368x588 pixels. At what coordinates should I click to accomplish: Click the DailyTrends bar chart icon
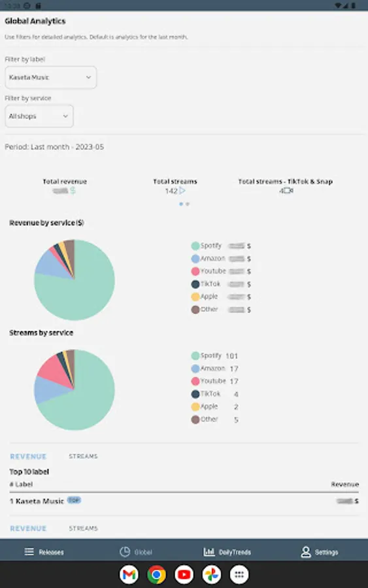209,551
